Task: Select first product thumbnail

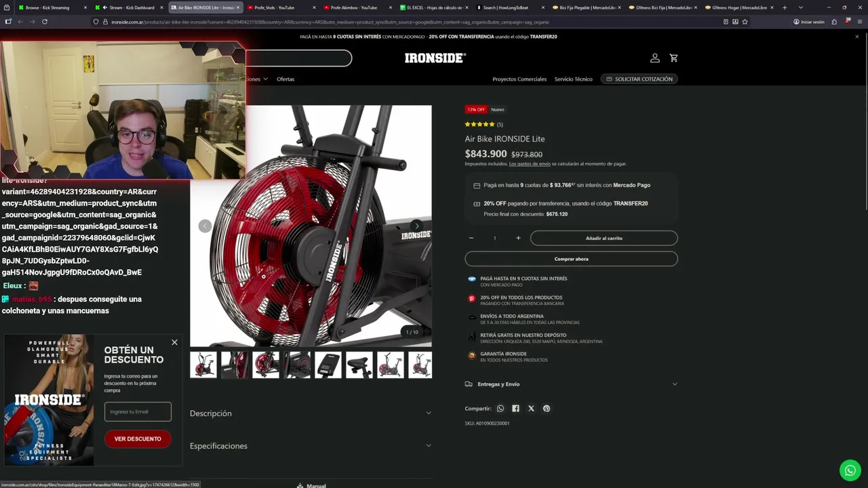Action: pyautogui.click(x=203, y=365)
